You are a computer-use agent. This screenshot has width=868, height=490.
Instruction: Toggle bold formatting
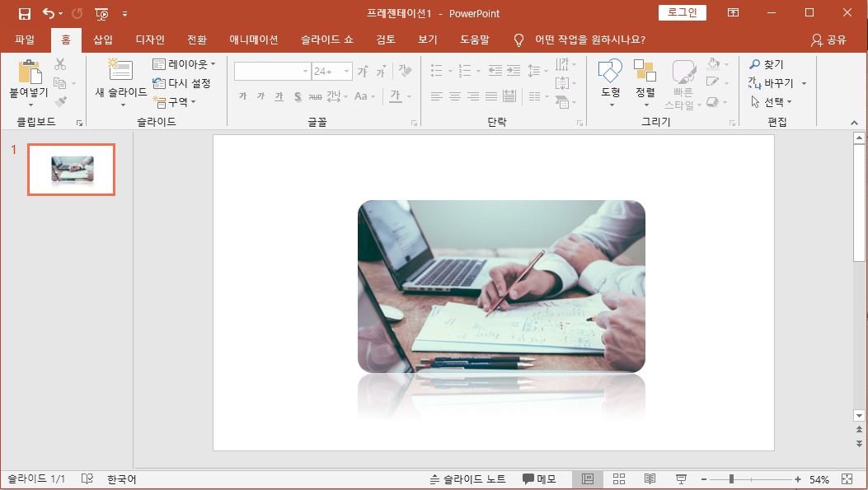(x=242, y=96)
